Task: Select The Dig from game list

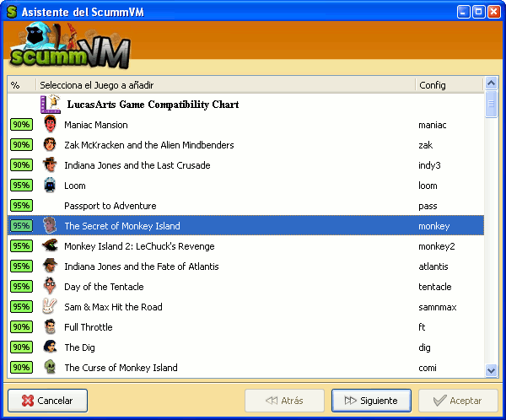Action: [x=79, y=347]
